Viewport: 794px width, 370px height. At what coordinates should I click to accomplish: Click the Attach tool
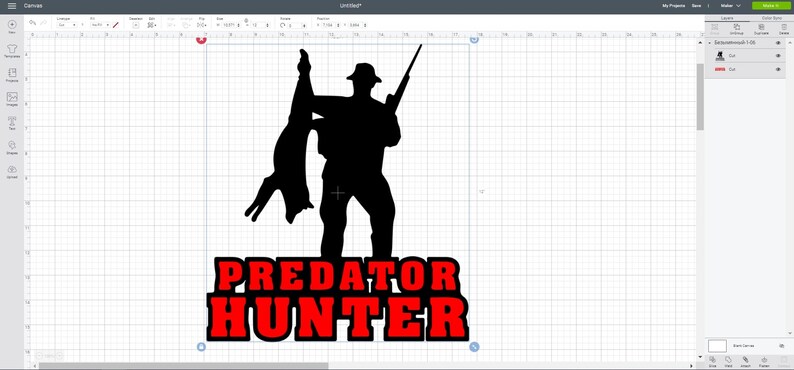745,361
